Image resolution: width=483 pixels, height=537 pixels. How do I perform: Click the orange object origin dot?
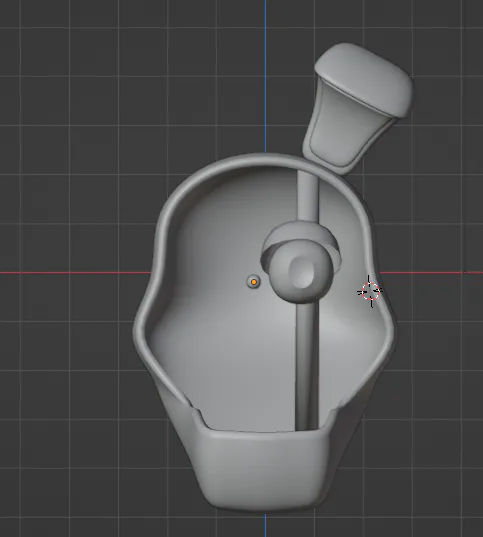(x=254, y=282)
